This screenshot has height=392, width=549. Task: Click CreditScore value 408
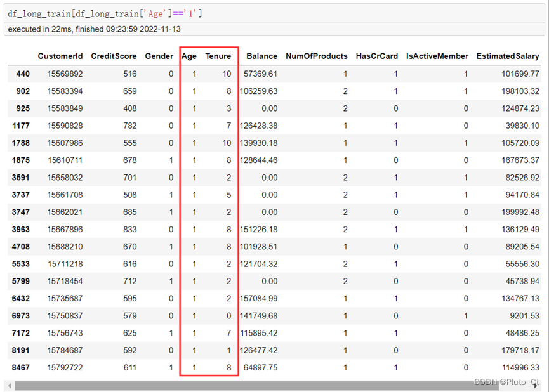click(130, 108)
